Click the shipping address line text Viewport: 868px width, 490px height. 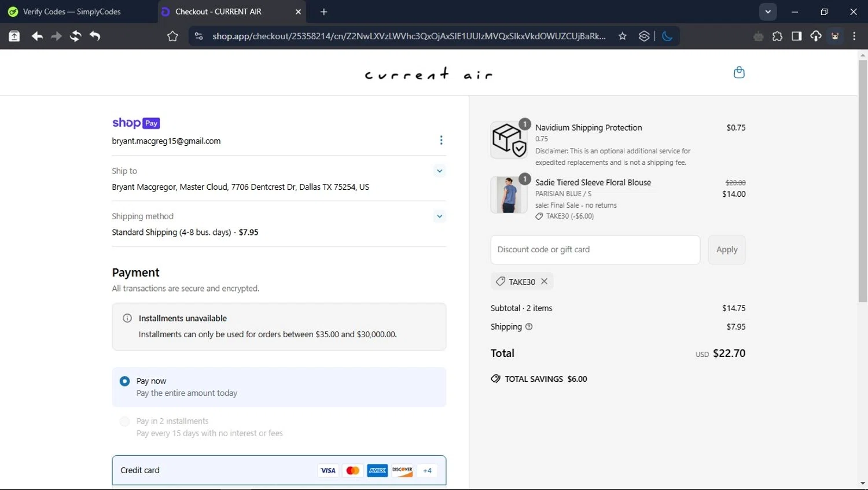(240, 187)
